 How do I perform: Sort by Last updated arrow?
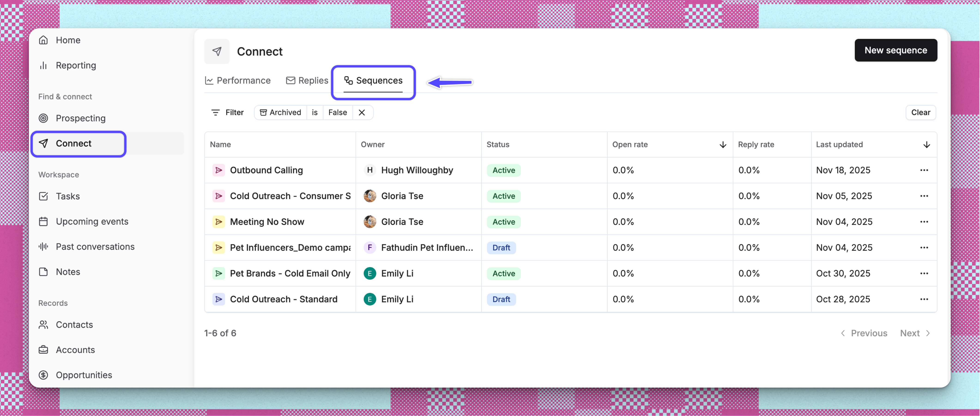tap(926, 145)
